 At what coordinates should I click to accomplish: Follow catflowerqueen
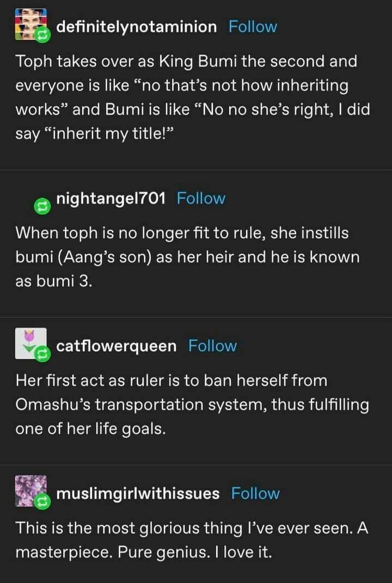click(x=212, y=346)
